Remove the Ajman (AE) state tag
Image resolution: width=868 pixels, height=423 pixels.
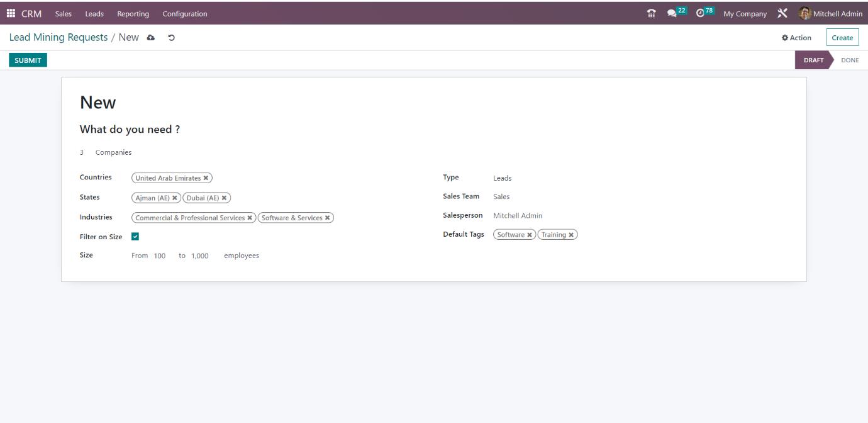click(175, 198)
